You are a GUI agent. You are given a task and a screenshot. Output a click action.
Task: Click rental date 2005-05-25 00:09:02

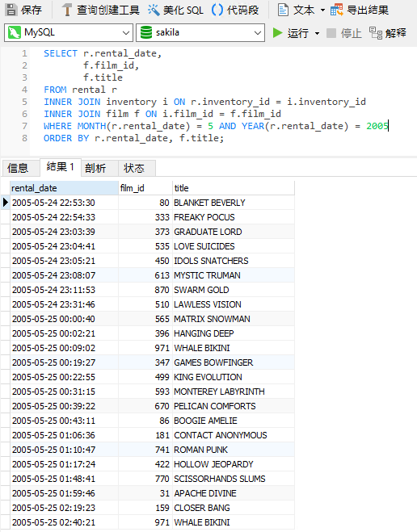(x=64, y=348)
